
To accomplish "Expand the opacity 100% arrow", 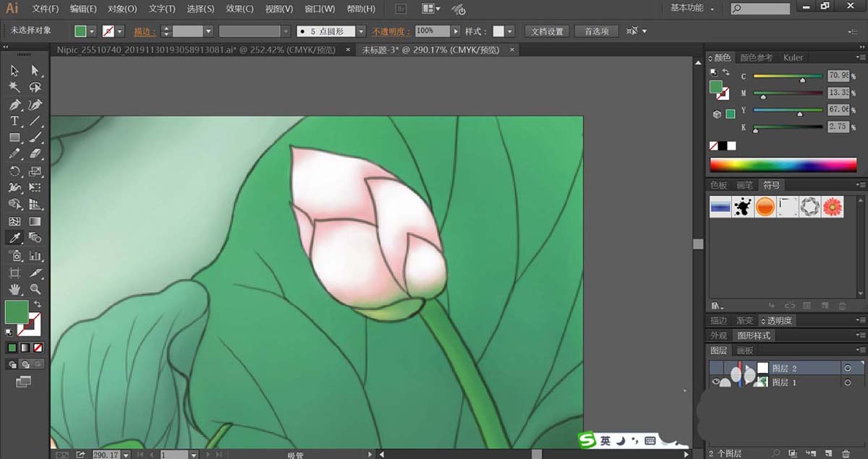I will [455, 31].
